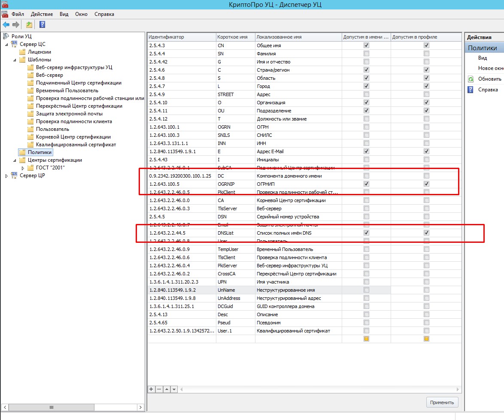This screenshot has width=504, height=420.
Task: Click the Корневой Центр сертификации folder icon
Action: (30, 137)
